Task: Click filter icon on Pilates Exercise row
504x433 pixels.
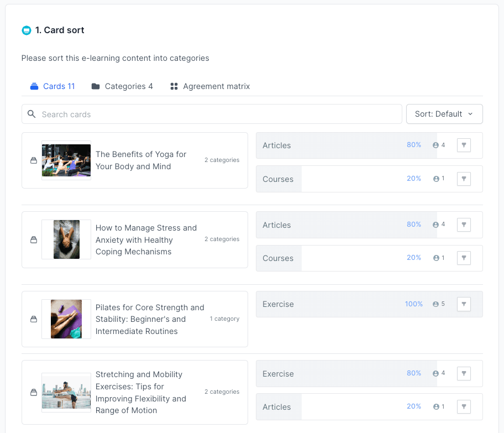Action: [x=464, y=304]
